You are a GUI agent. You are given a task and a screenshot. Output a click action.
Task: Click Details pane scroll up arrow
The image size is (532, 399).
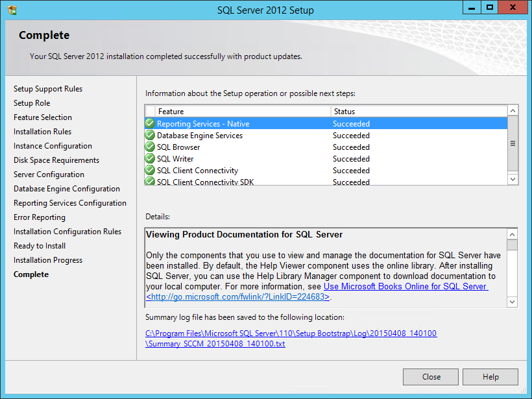click(512, 234)
